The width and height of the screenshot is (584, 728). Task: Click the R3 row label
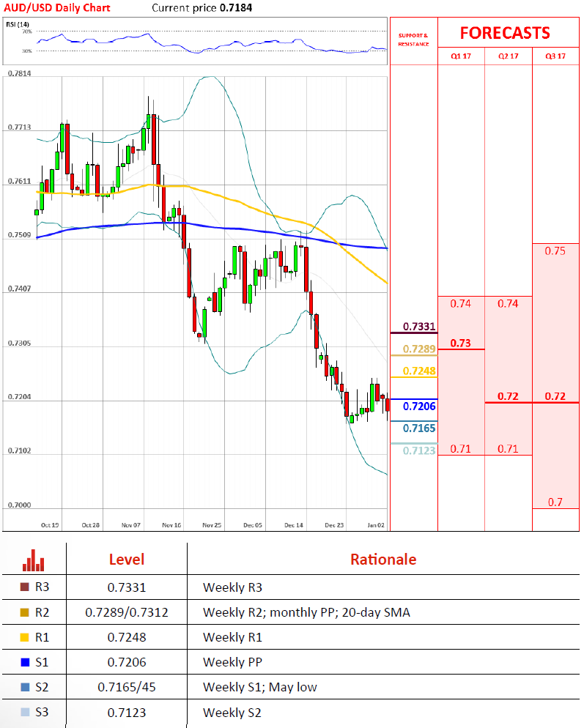(42, 587)
